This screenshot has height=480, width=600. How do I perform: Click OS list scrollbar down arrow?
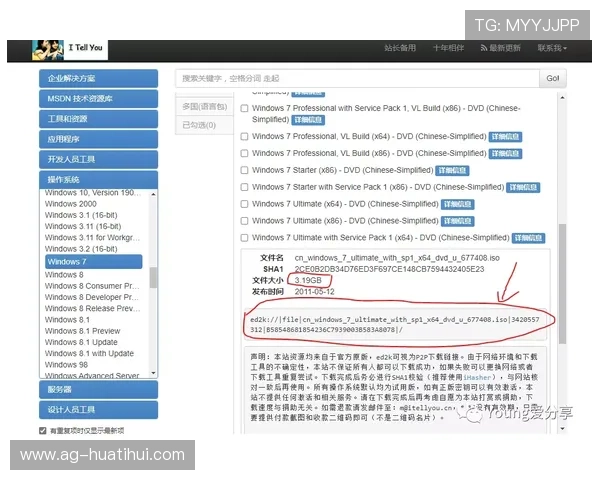click(x=153, y=373)
